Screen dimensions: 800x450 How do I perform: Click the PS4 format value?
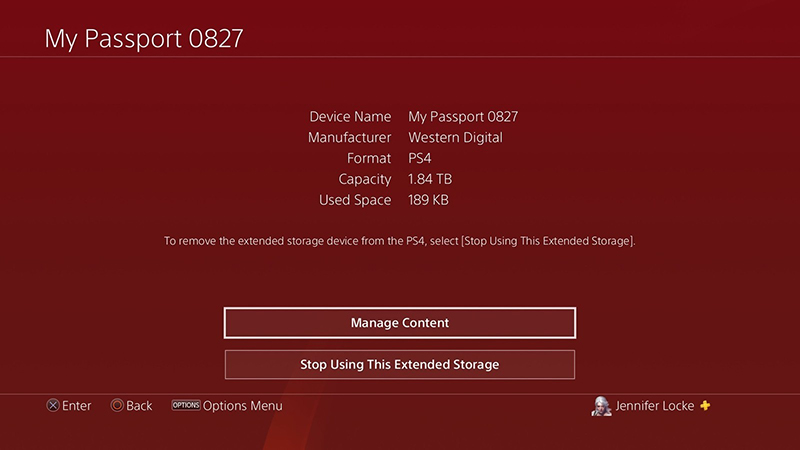tap(419, 158)
